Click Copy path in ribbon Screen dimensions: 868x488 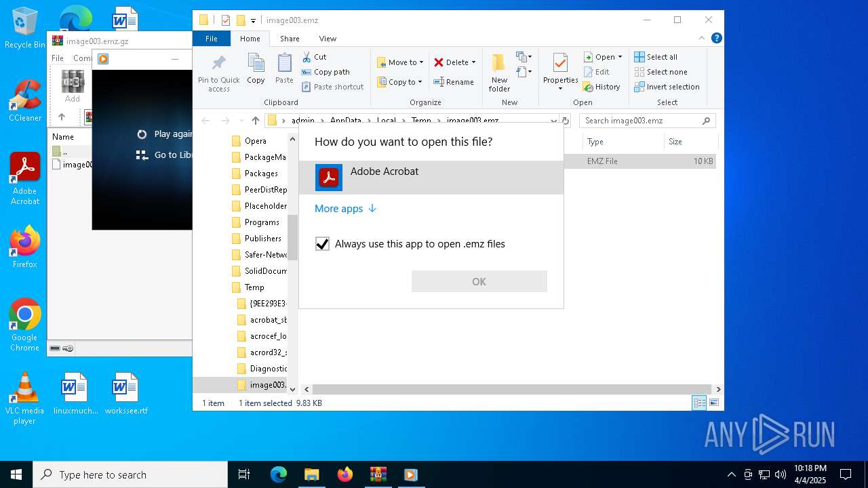tap(325, 72)
